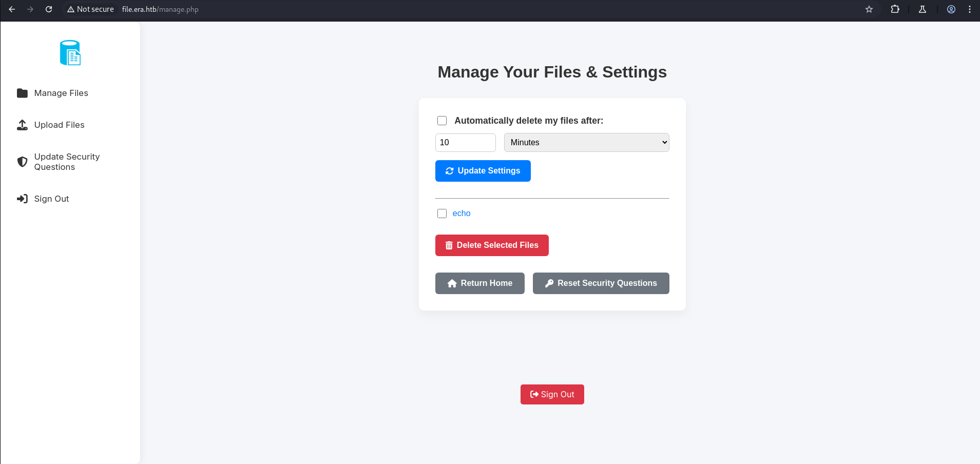Go to Update Security Questions in sidebar
The width and height of the screenshot is (980, 464).
(x=67, y=162)
